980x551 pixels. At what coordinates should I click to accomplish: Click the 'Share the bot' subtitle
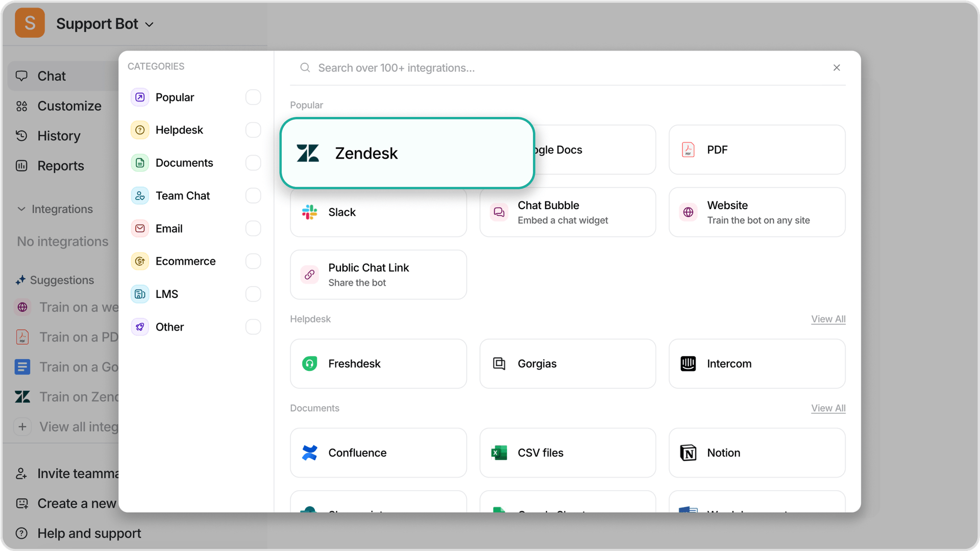tap(357, 283)
